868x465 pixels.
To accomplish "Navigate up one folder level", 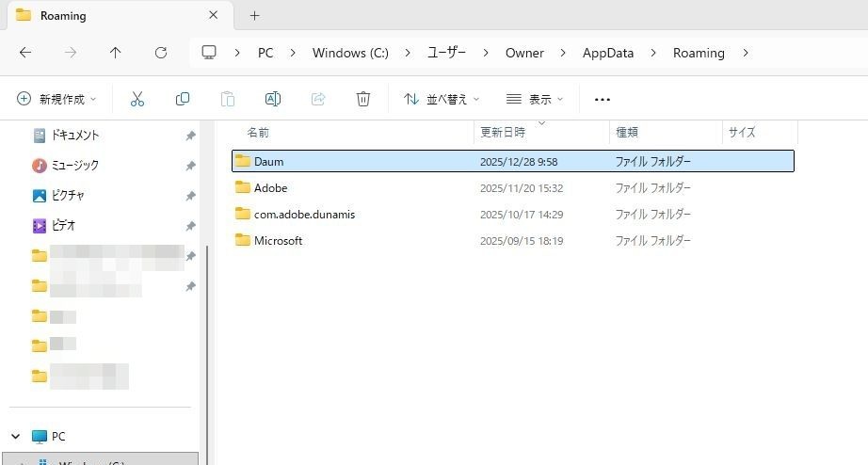I will point(116,53).
